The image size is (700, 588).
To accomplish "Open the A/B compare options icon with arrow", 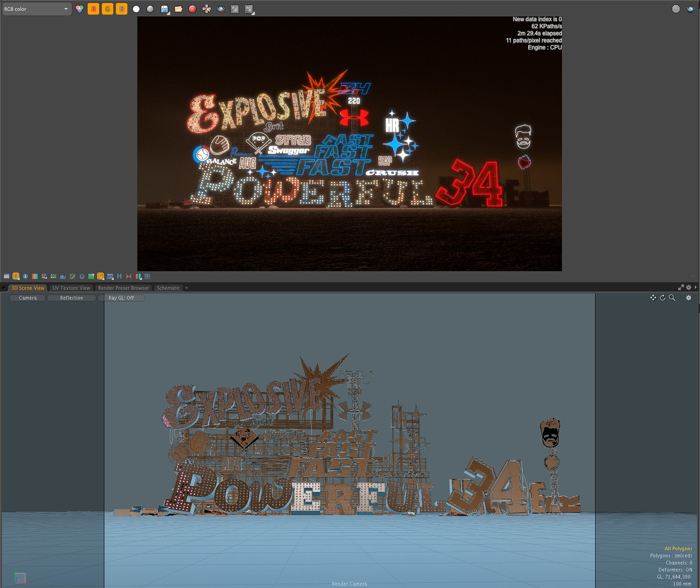I will coord(249,9).
